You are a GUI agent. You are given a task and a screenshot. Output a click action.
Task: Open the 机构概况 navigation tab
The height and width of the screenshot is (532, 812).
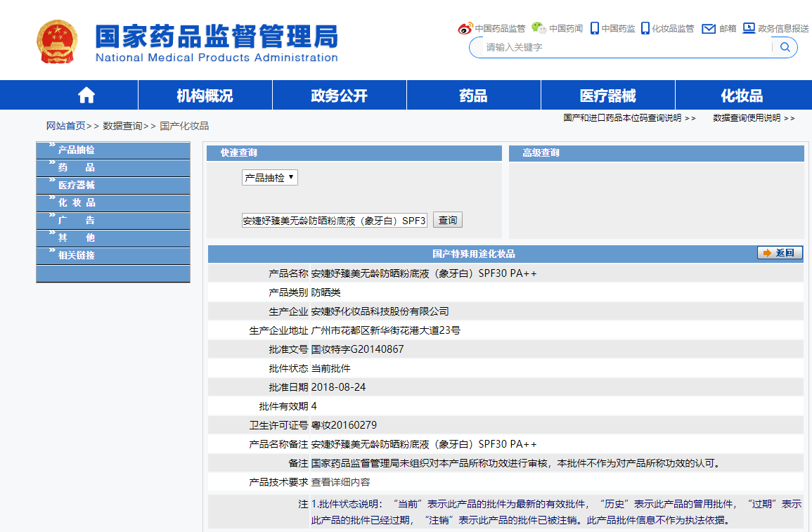tap(205, 95)
